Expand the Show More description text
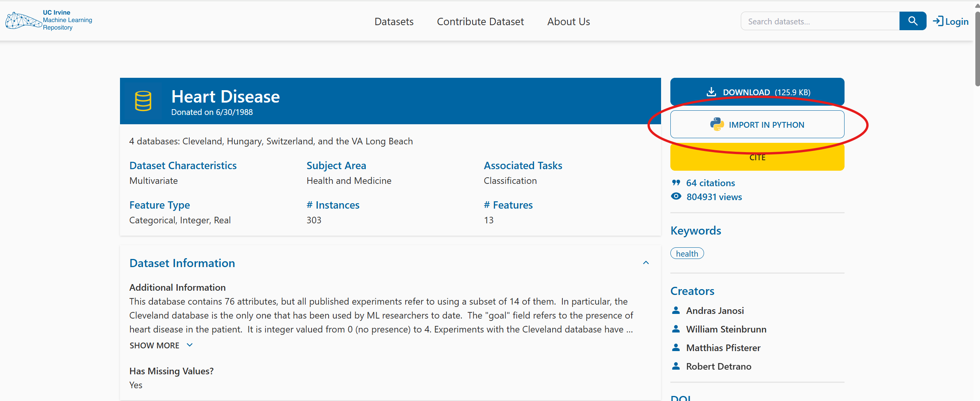This screenshot has width=980, height=401. (161, 345)
